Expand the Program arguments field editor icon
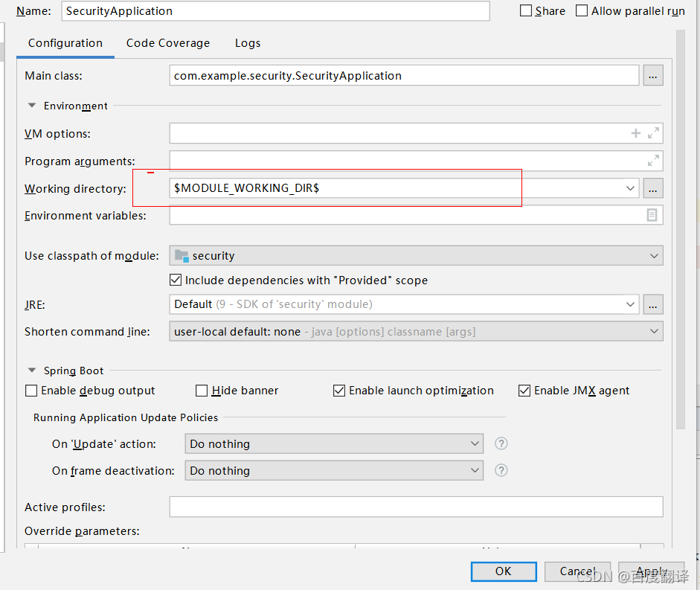Viewport: 700px width, 590px height. (652, 160)
